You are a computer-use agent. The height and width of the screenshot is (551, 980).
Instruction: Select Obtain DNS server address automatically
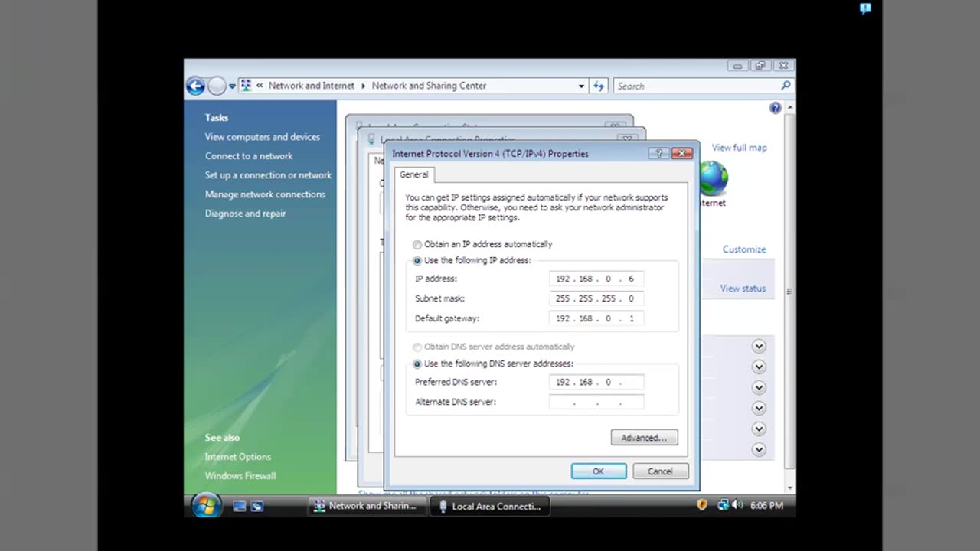tap(417, 347)
